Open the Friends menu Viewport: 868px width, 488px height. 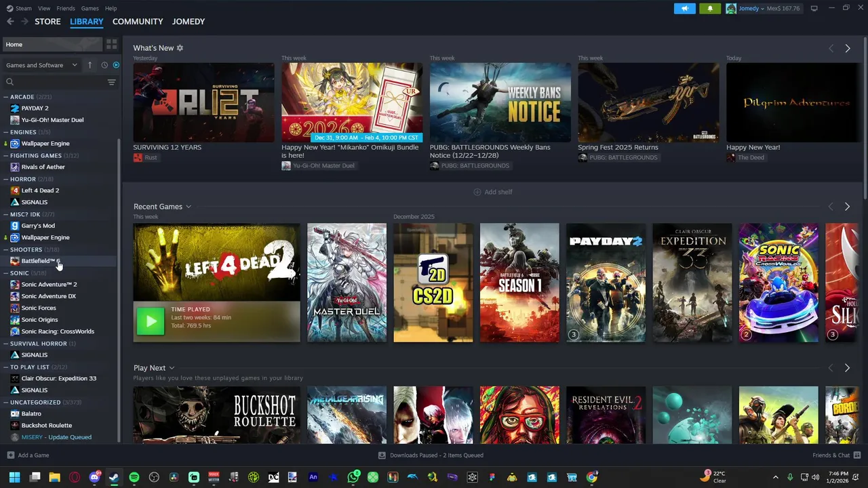click(66, 8)
